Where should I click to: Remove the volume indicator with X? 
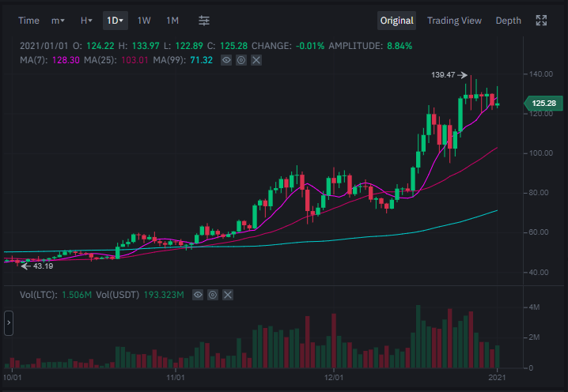pyautogui.click(x=228, y=295)
